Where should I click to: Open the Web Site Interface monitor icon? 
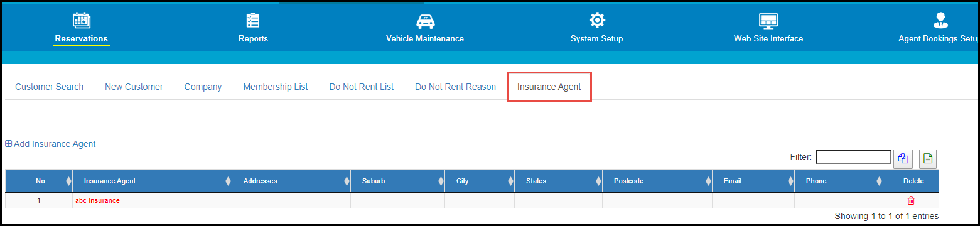(768, 20)
